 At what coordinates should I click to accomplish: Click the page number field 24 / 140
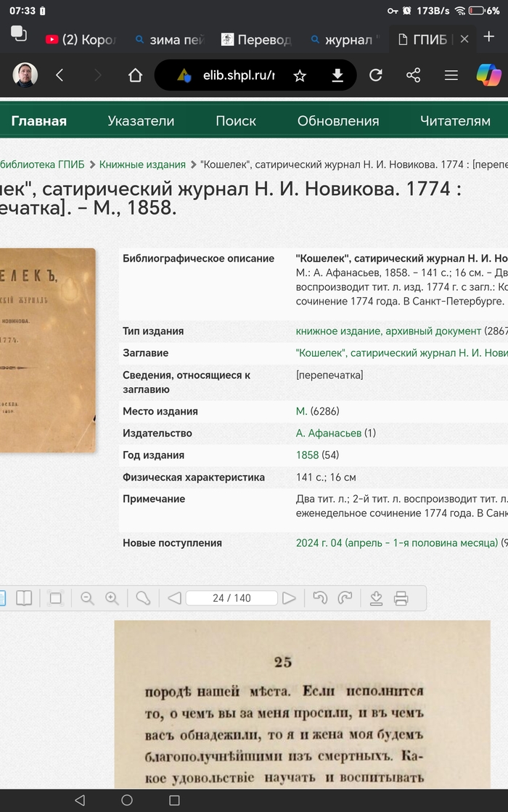pyautogui.click(x=232, y=598)
